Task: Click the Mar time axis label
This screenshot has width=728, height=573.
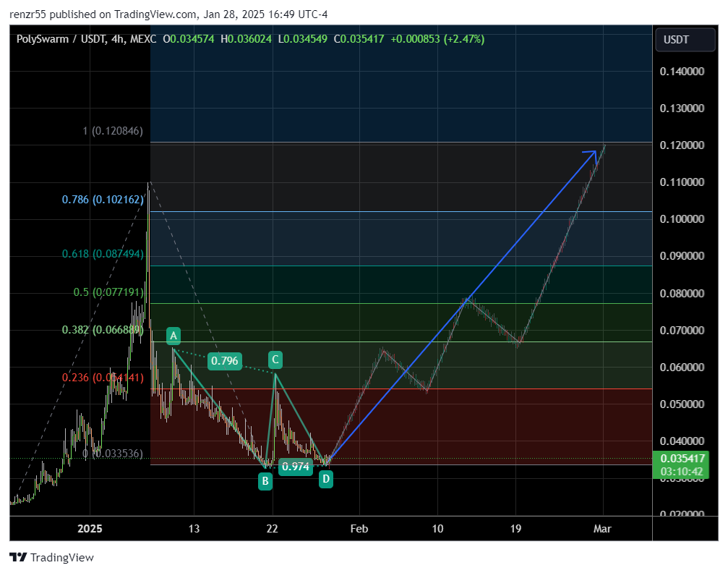Action: (602, 529)
